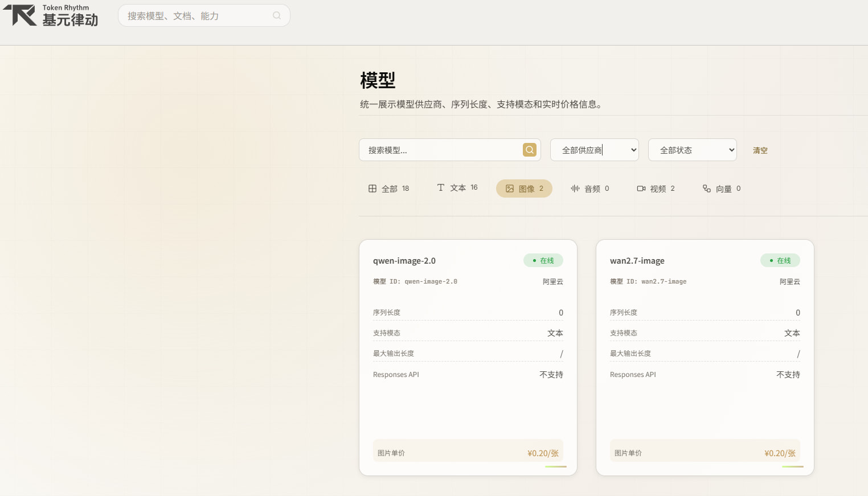
Task: Open the 全部供应商 dropdown
Action: tap(595, 150)
